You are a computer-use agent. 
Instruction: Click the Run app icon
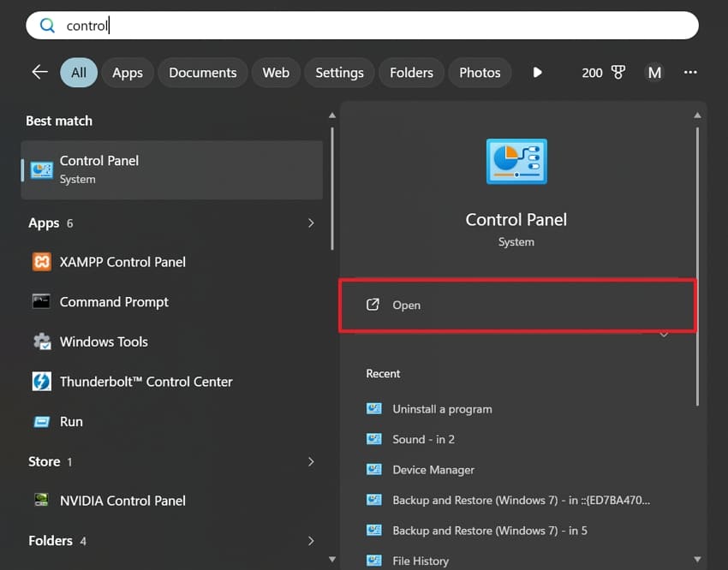pyautogui.click(x=42, y=422)
